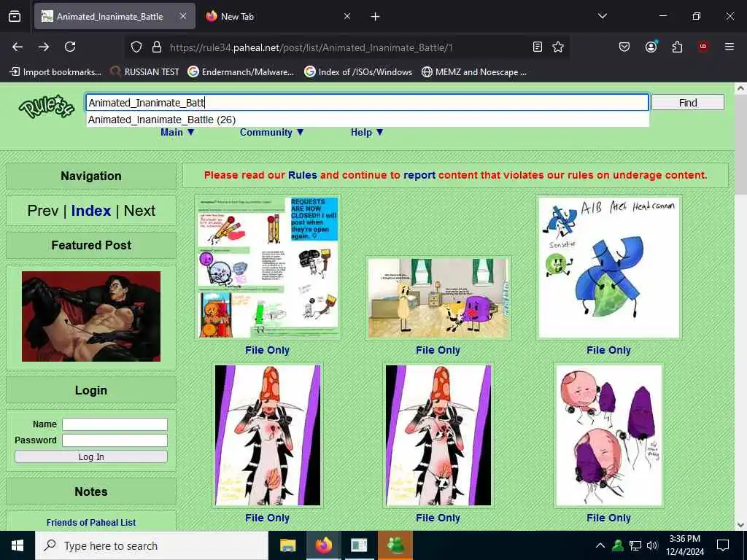Image resolution: width=747 pixels, height=560 pixels.
Task: Open the green people app on taskbar
Action: [x=395, y=545]
